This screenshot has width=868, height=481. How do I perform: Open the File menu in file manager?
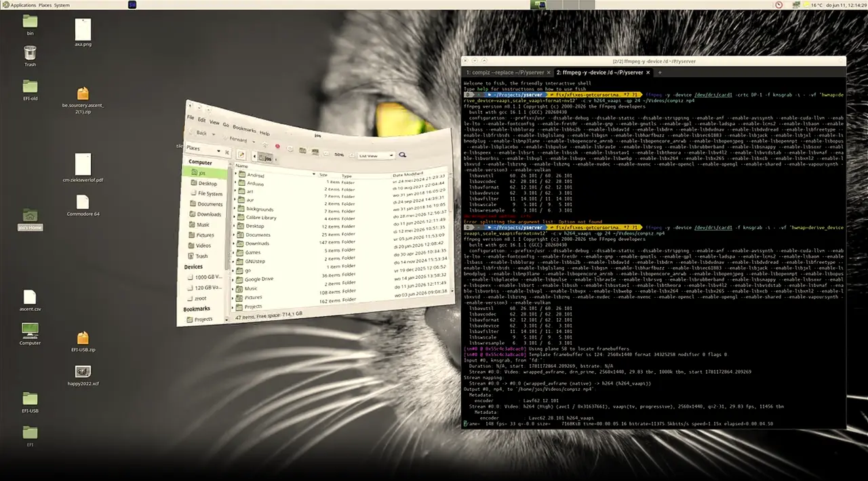(191, 117)
